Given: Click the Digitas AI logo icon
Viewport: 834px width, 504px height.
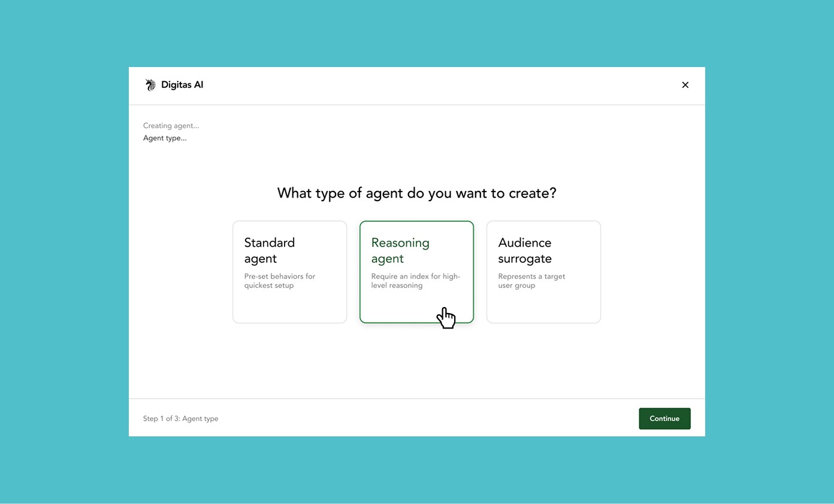Looking at the screenshot, I should tap(150, 85).
